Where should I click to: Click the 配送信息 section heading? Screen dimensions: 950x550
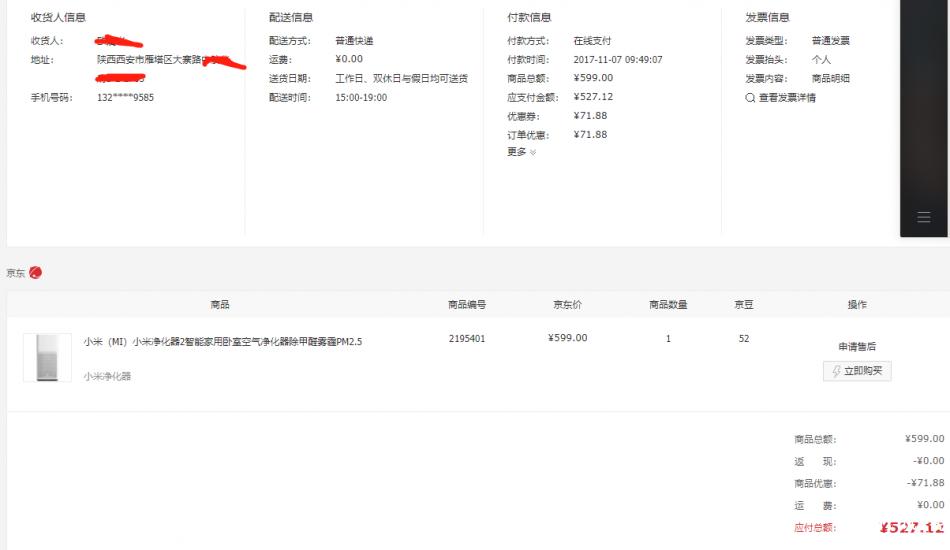click(291, 17)
